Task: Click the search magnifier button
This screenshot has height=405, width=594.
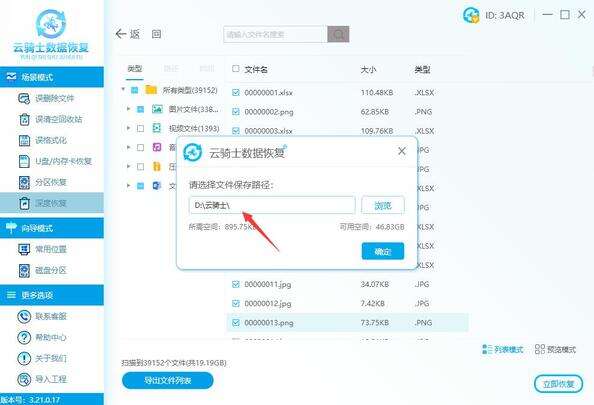Action: click(x=338, y=34)
